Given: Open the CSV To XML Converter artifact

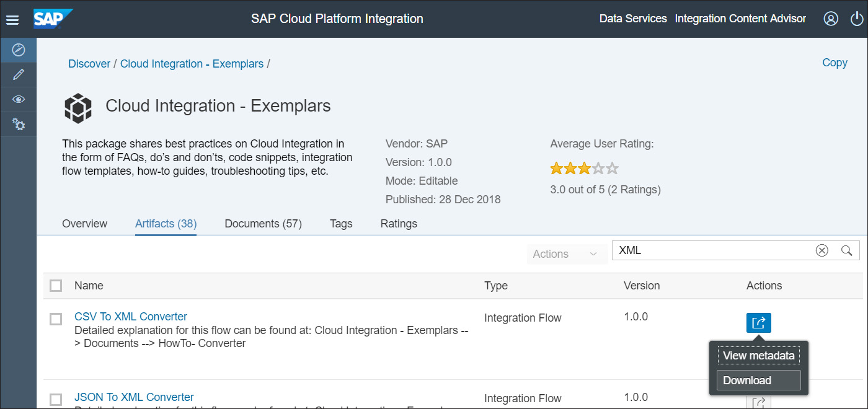Looking at the screenshot, I should point(131,317).
